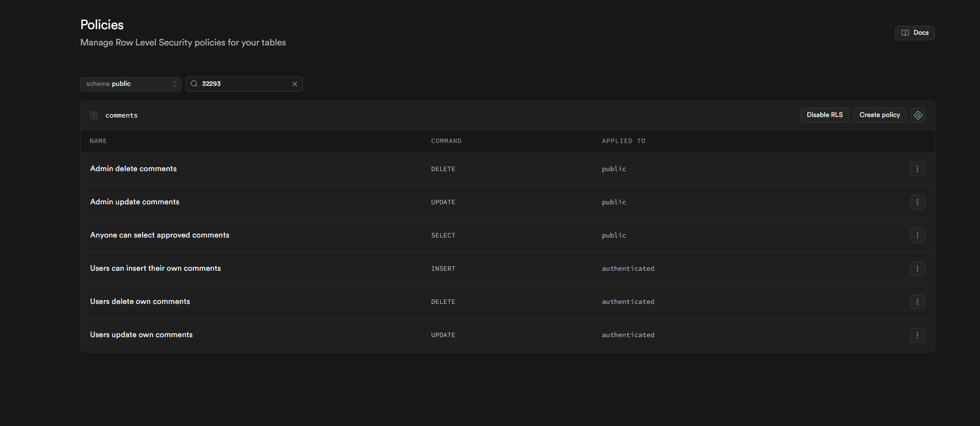980x426 pixels.
Task: Disable RLS on the comments table
Action: coord(824,115)
